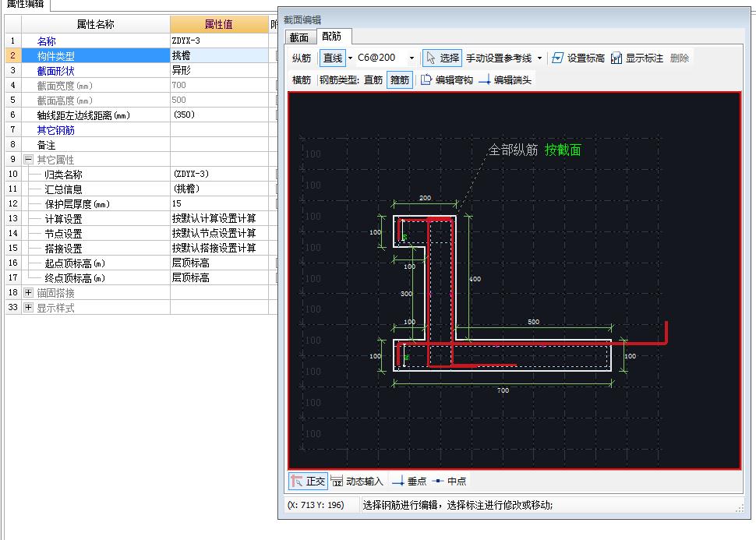Click the 全部纵筋 annotation in drawing
The width and height of the screenshot is (756, 540).
click(513, 150)
